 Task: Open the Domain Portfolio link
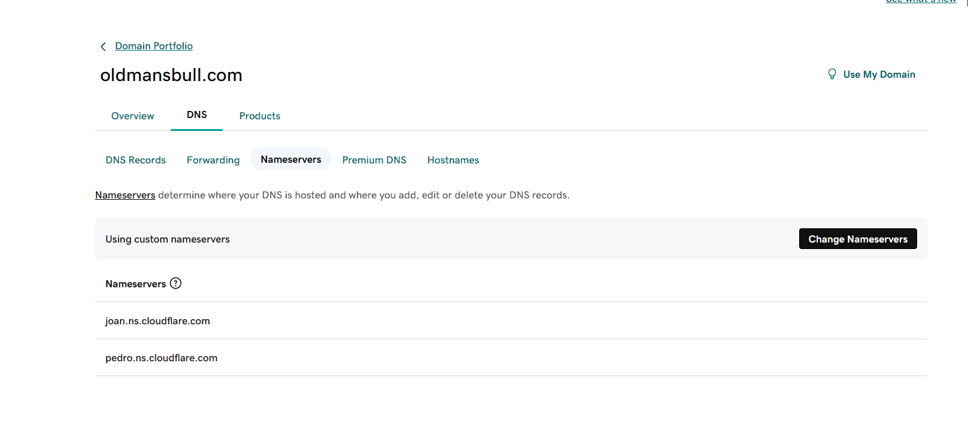pos(154,45)
